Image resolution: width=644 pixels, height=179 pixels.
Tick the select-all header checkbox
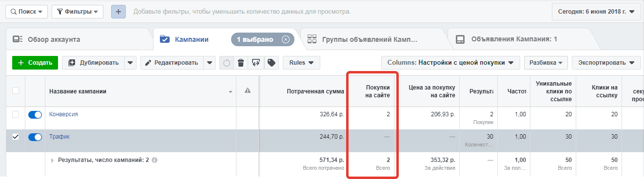click(x=16, y=90)
